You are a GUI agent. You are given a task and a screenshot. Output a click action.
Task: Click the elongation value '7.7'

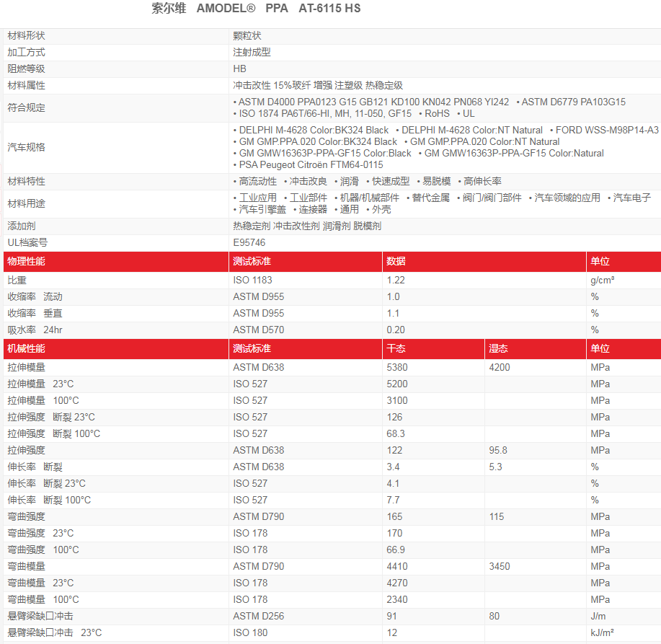click(393, 500)
